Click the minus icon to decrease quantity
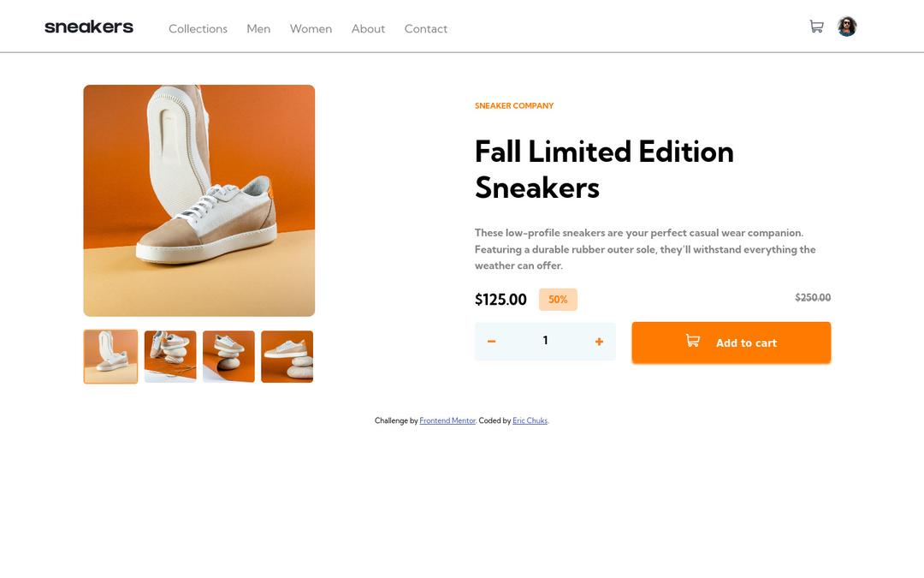924x578 pixels. [492, 340]
